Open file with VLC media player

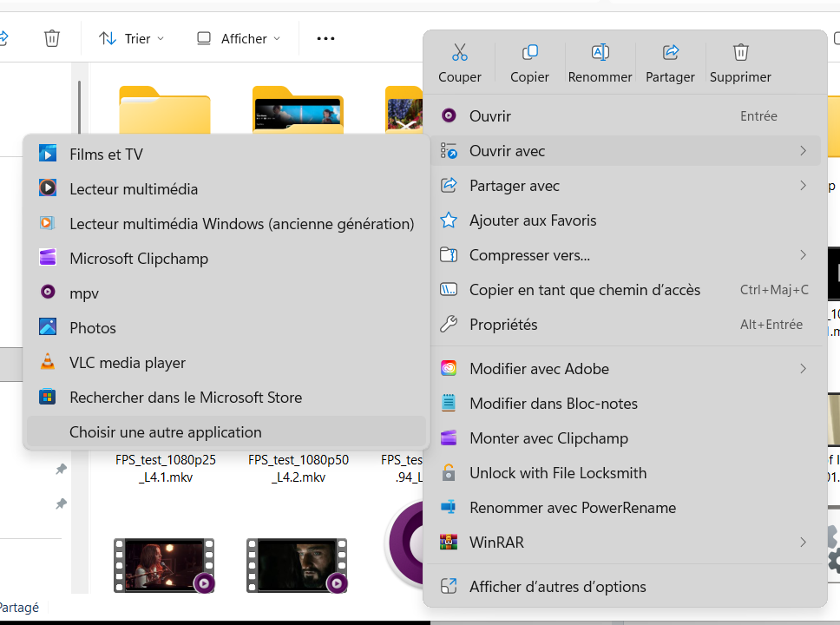coord(128,363)
